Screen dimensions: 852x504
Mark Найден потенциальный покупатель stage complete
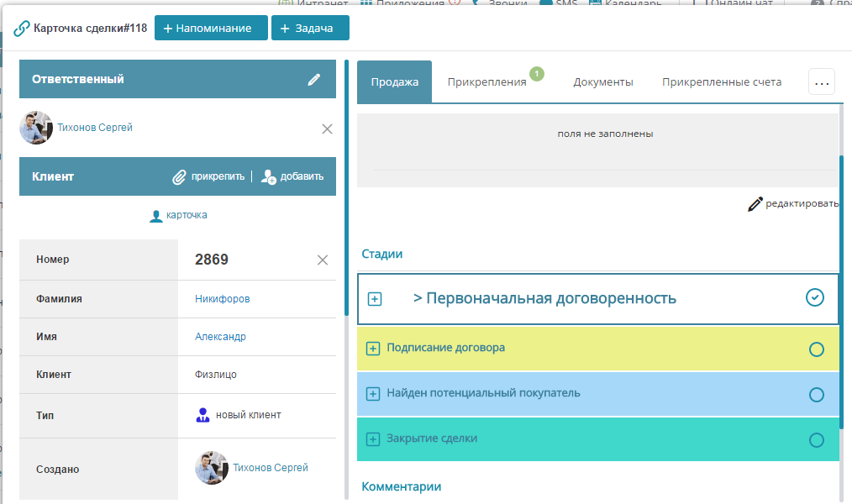click(x=817, y=395)
